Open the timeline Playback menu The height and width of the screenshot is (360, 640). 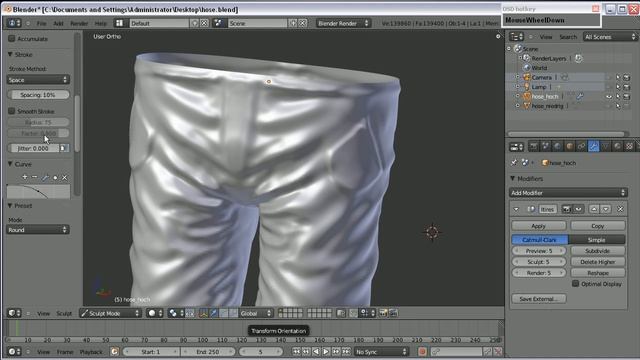point(91,352)
